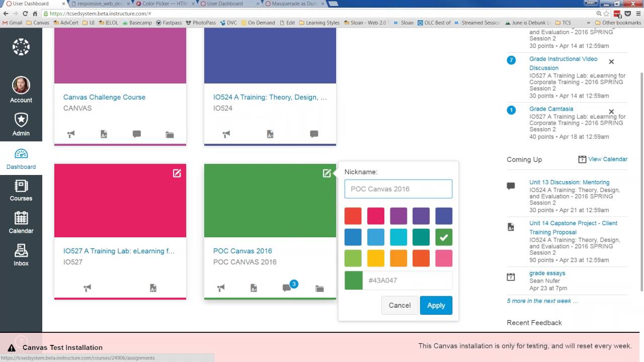Open the grade essays event link

(547, 273)
